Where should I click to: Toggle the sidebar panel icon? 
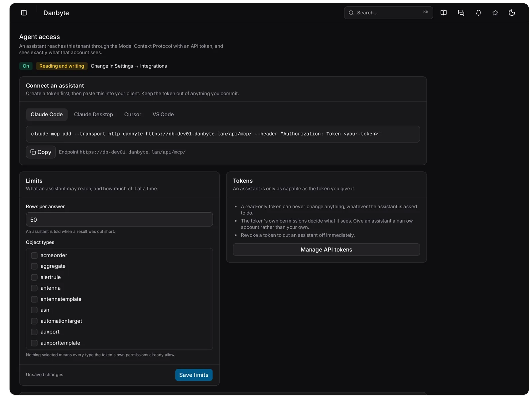[24, 13]
